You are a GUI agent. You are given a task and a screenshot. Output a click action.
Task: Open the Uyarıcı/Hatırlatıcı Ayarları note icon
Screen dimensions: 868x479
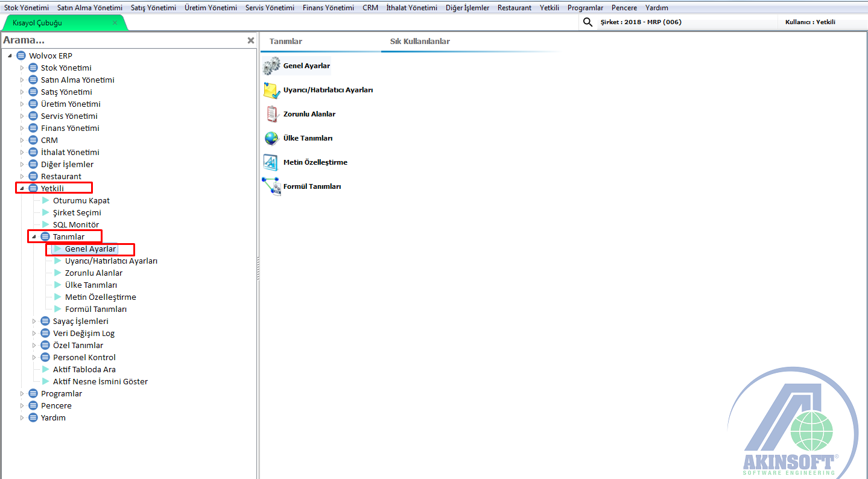tap(271, 90)
